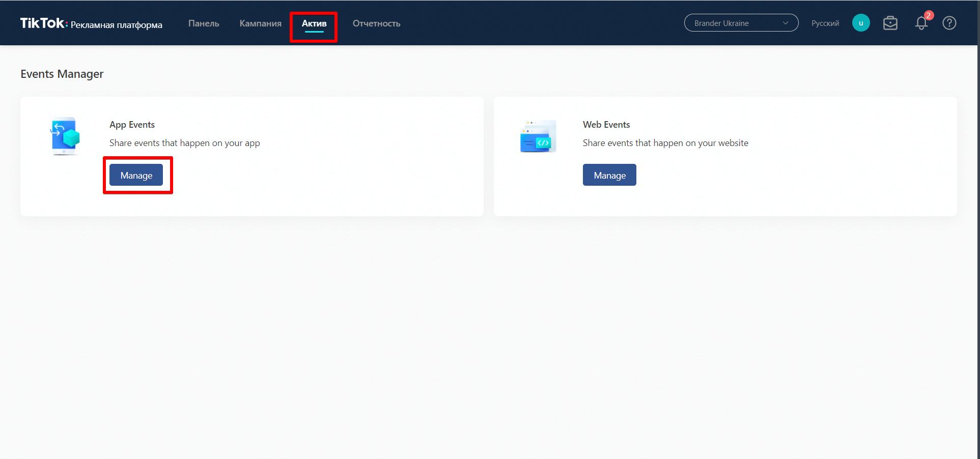Click the red notification count badge

coord(929,15)
